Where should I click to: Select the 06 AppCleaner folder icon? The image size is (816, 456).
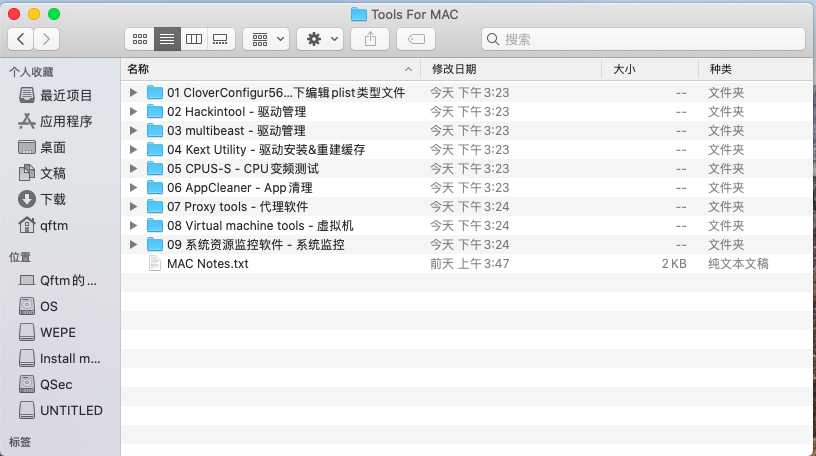click(155, 187)
